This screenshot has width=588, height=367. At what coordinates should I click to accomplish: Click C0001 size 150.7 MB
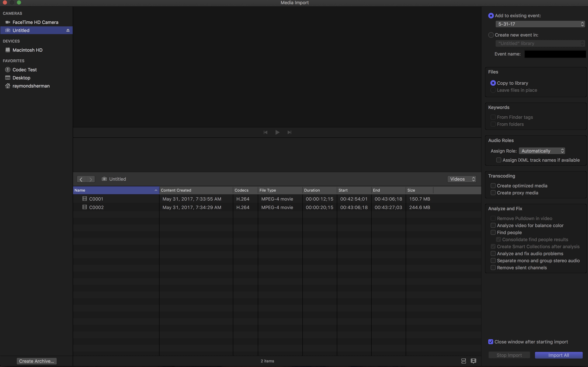tap(419, 199)
